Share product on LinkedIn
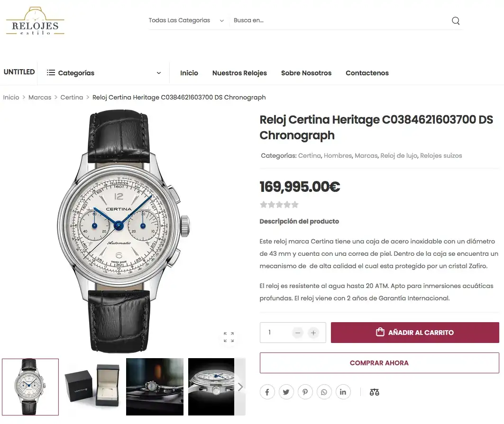Viewport: 504px width, 424px height. coord(343,392)
